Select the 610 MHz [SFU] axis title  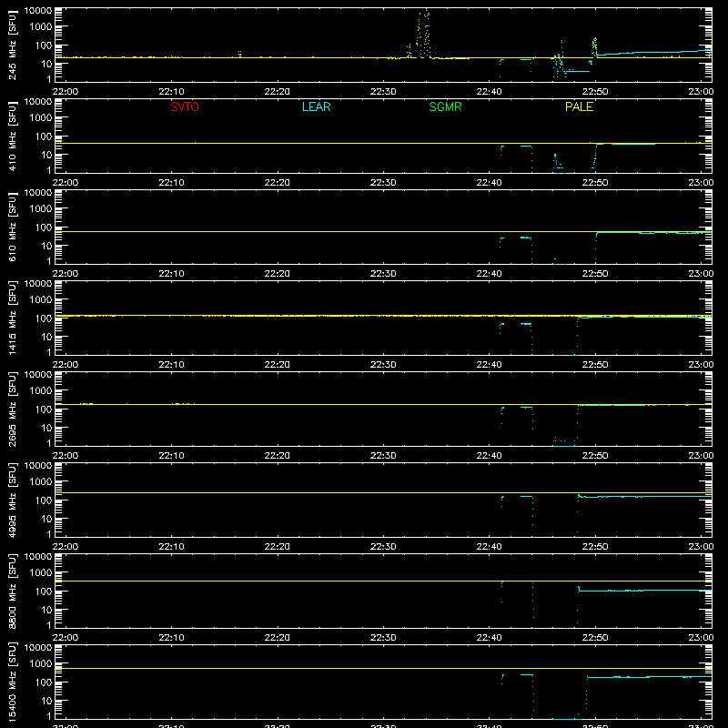(x=12, y=227)
